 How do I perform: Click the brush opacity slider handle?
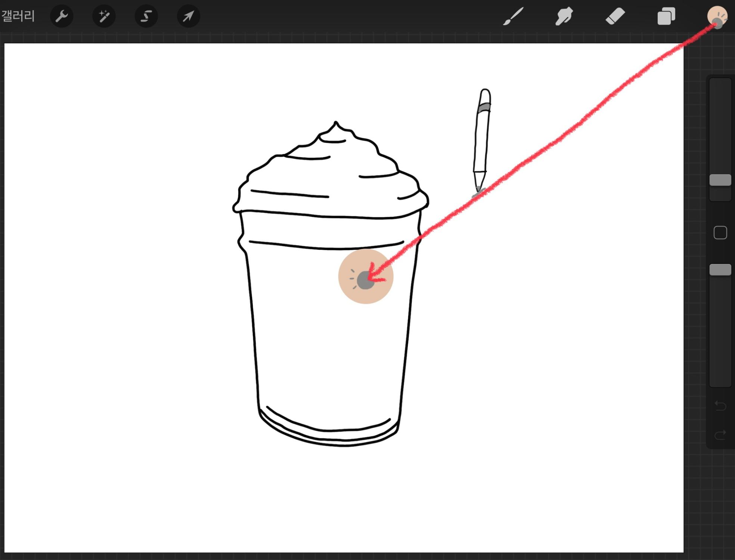720,270
